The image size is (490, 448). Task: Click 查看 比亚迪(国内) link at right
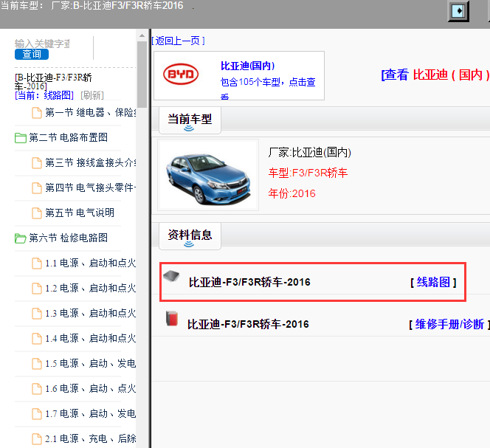(x=435, y=75)
